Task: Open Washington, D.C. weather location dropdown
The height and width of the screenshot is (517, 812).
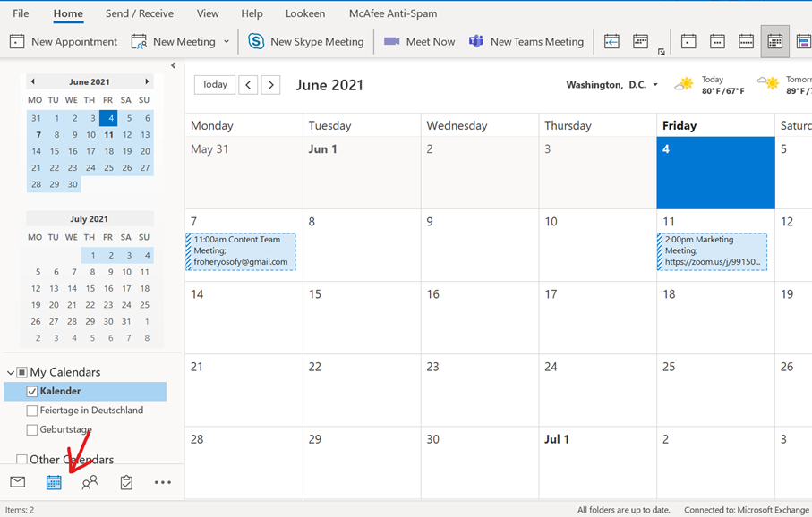Action: 655,85
